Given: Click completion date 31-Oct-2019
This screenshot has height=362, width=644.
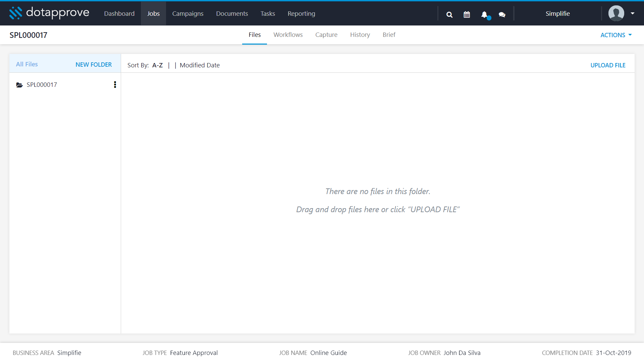Looking at the screenshot, I should pyautogui.click(x=613, y=353).
